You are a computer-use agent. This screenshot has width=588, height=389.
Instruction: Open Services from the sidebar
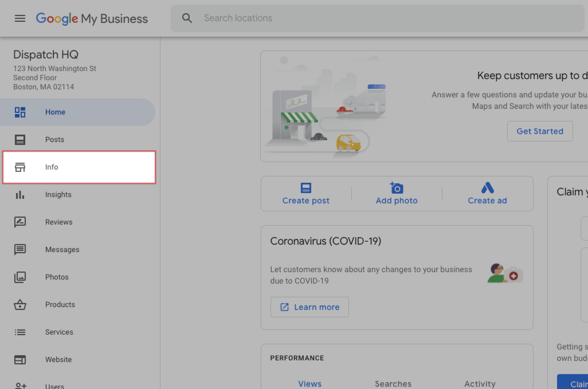point(77,332)
